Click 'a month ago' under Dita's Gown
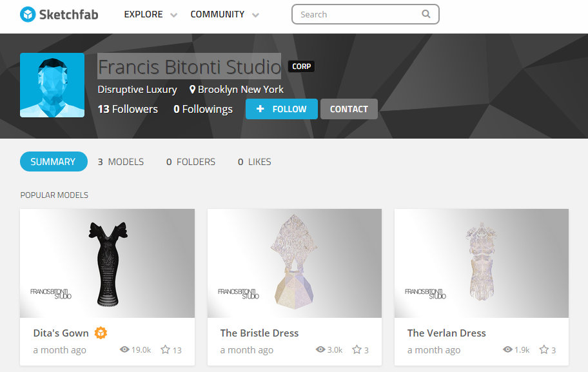 click(x=59, y=350)
